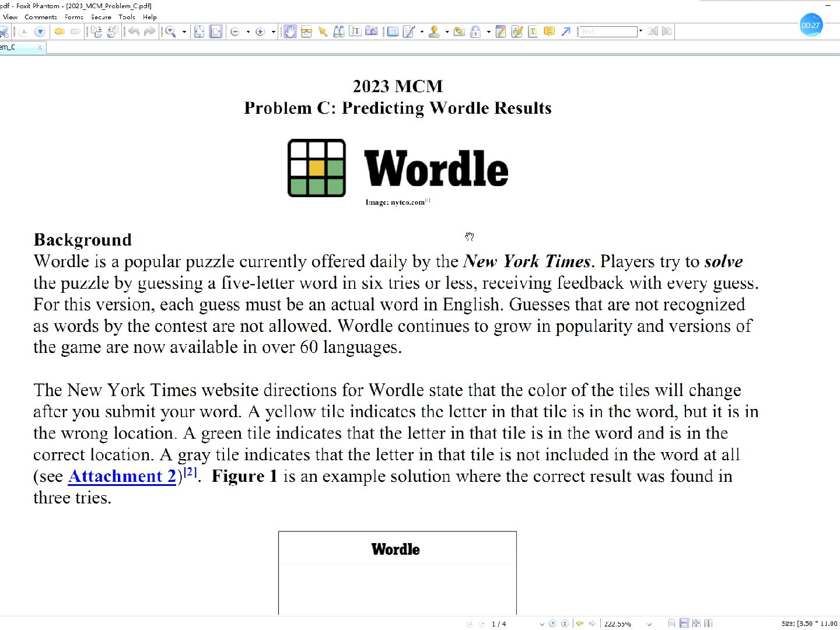Open the Zoom tool dropdown arrow
Screen dimensions: 840x630
click(184, 32)
